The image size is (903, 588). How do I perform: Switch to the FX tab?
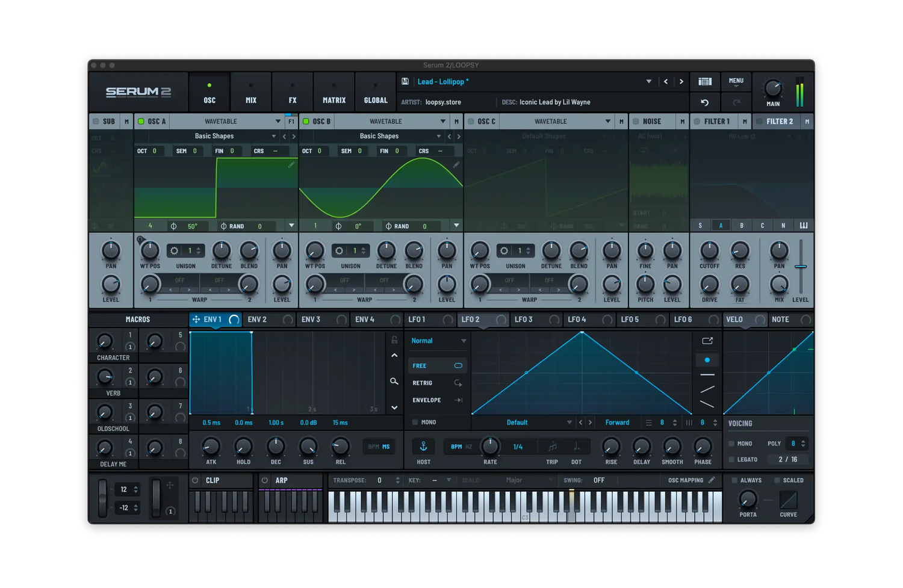coord(293,93)
